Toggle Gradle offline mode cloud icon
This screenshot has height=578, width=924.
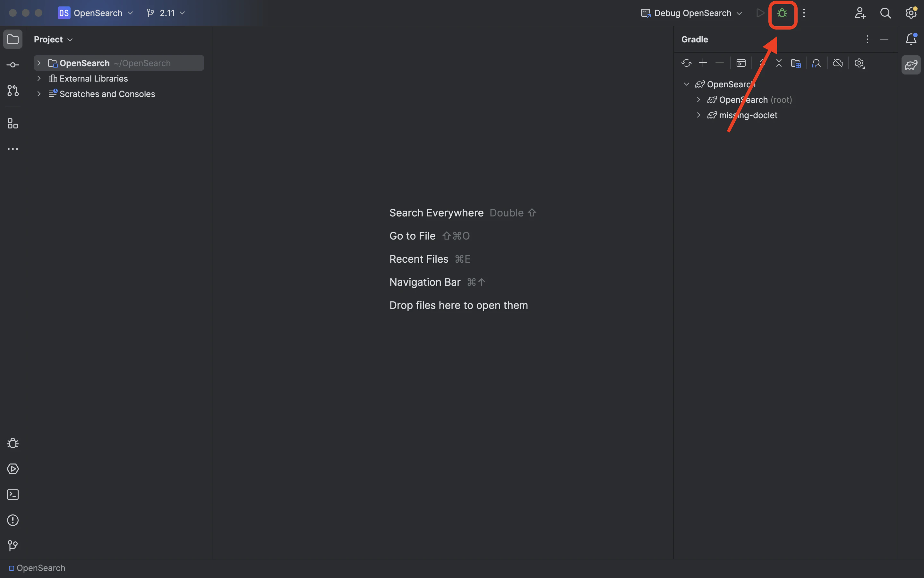click(x=838, y=63)
